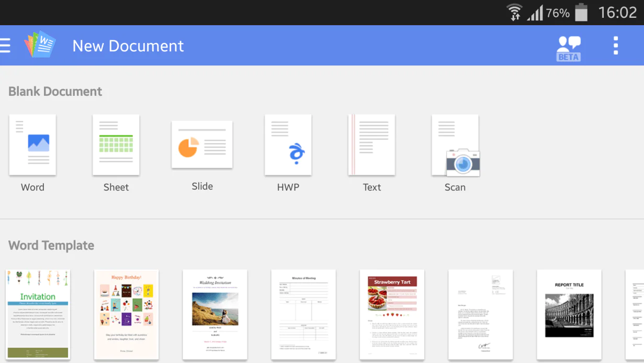Select the Minutes of Meeting template
The height and width of the screenshot is (363, 644).
click(303, 314)
